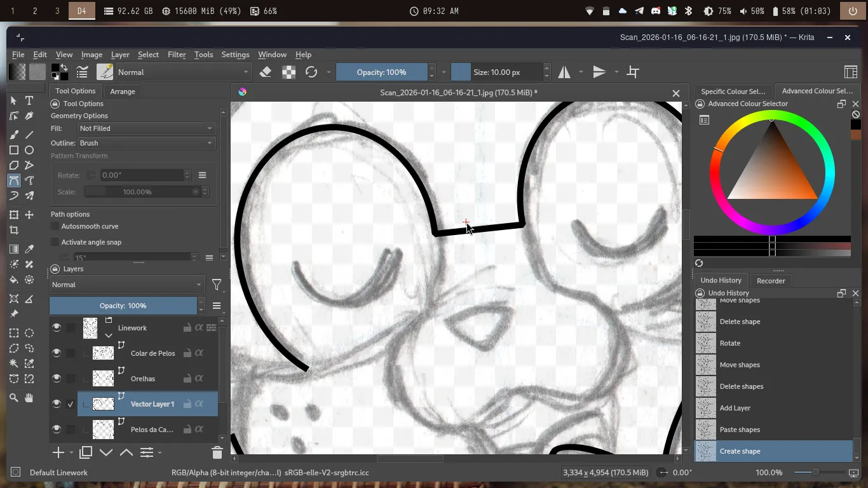Pick the Zoom magnifier tool
Screen dimensions: 868x488
(x=14, y=398)
